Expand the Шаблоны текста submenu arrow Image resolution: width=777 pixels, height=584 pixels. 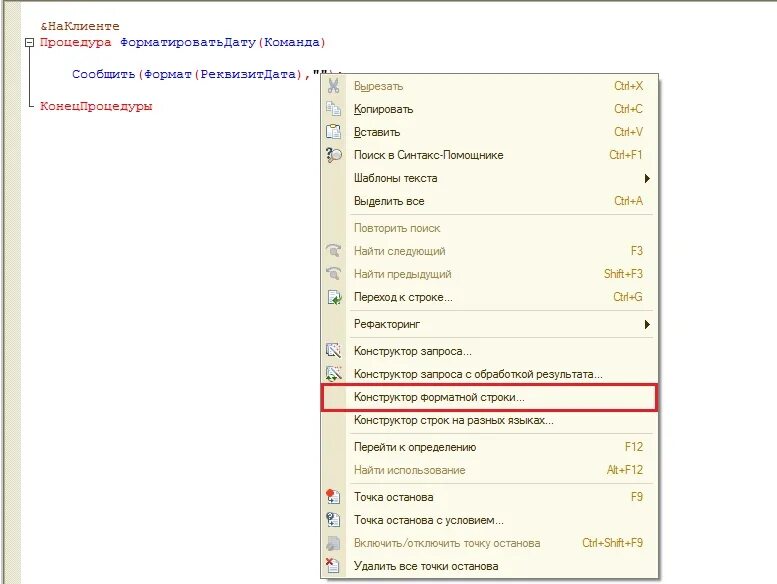coord(647,178)
